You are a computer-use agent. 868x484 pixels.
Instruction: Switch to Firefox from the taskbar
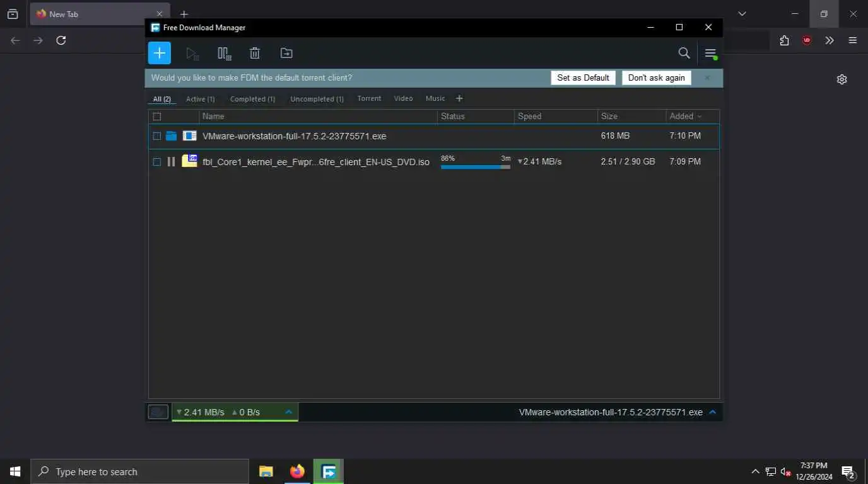(297, 471)
